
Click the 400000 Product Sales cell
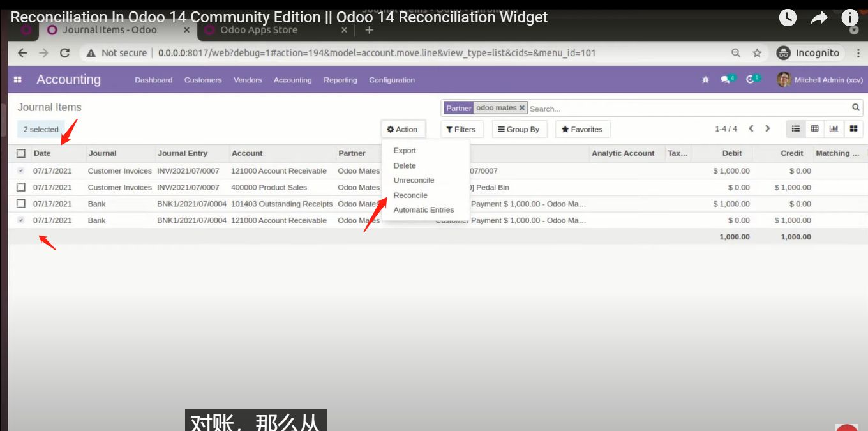[269, 187]
